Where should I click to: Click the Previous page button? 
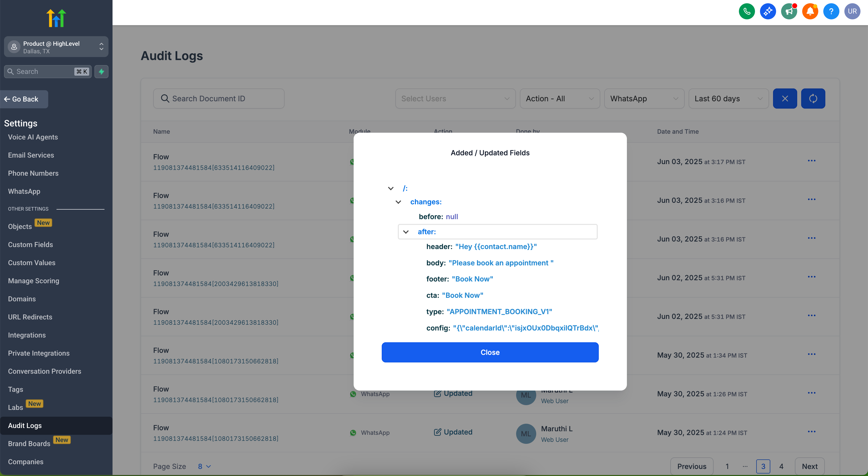(691, 466)
